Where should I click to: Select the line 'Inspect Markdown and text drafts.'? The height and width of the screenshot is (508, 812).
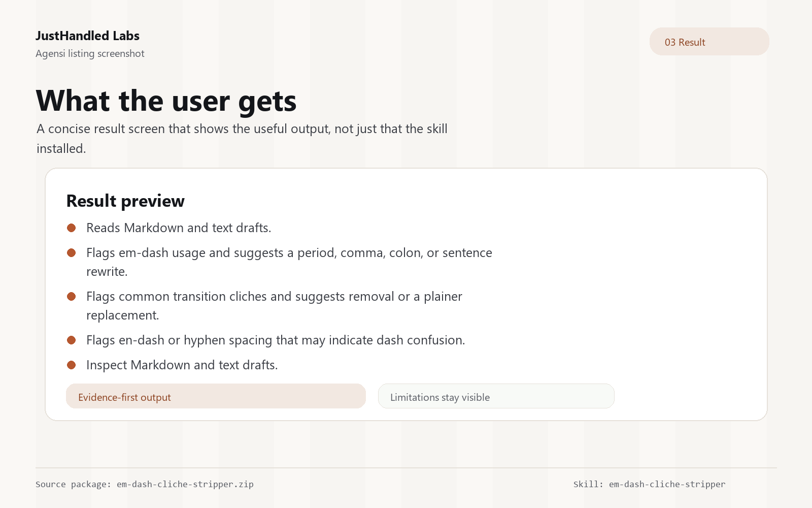click(x=182, y=365)
